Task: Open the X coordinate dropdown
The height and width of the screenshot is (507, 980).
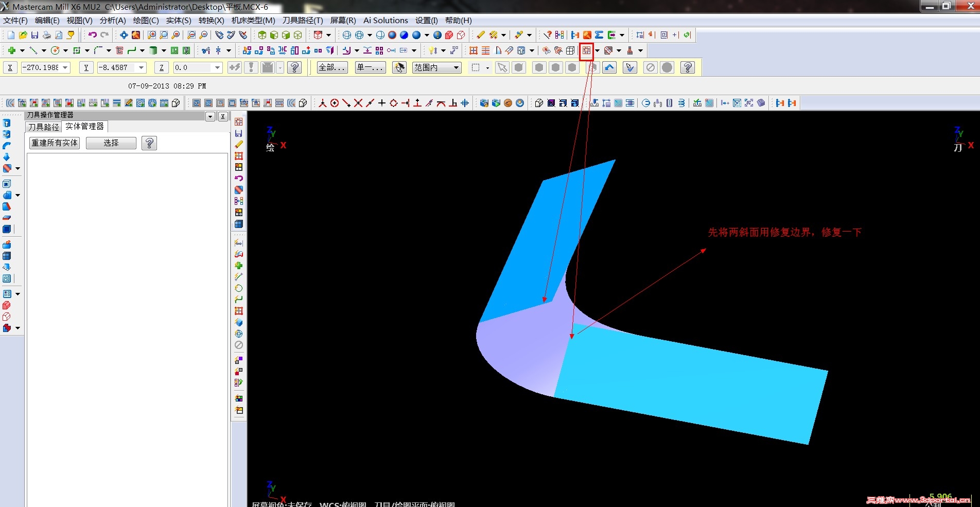Action: point(65,67)
